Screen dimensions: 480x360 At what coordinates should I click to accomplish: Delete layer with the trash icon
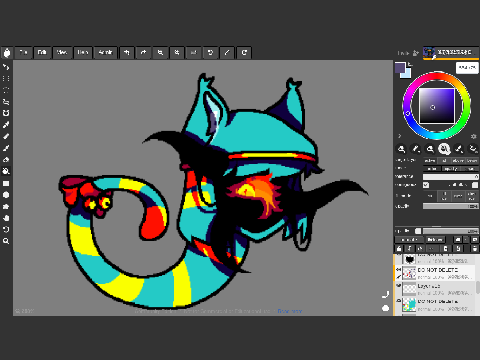475,248
